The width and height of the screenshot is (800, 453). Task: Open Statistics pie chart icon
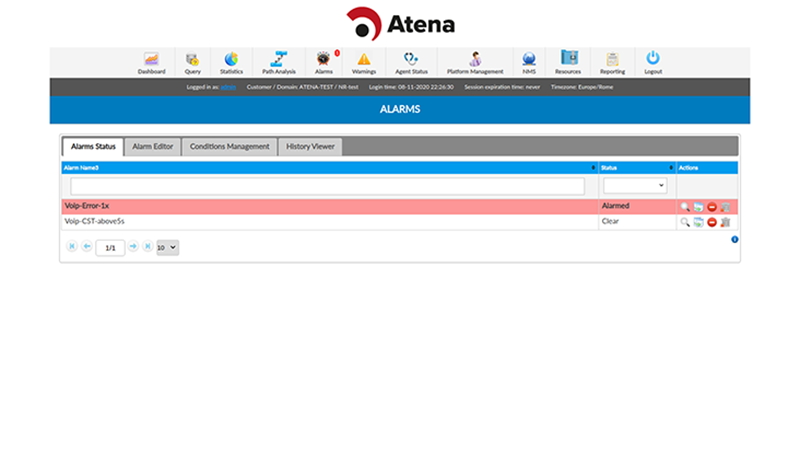click(231, 60)
